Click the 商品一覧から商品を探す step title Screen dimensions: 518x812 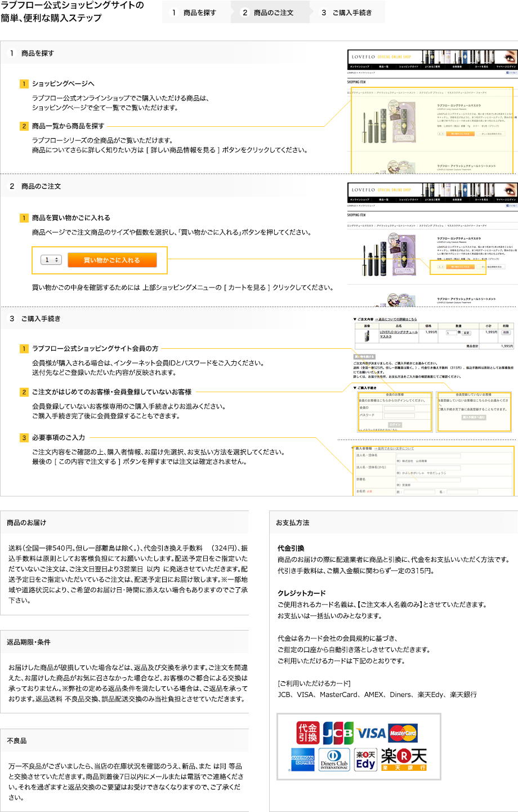pyautogui.click(x=68, y=126)
